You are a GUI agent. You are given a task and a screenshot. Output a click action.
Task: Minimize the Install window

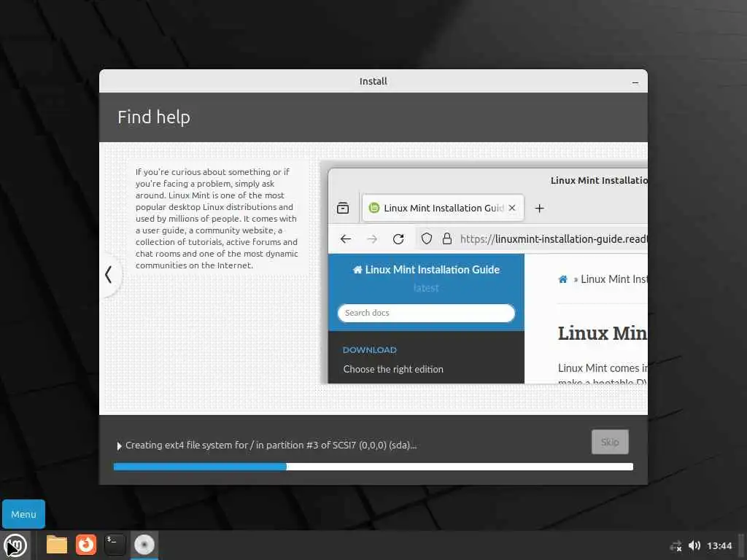635,82
